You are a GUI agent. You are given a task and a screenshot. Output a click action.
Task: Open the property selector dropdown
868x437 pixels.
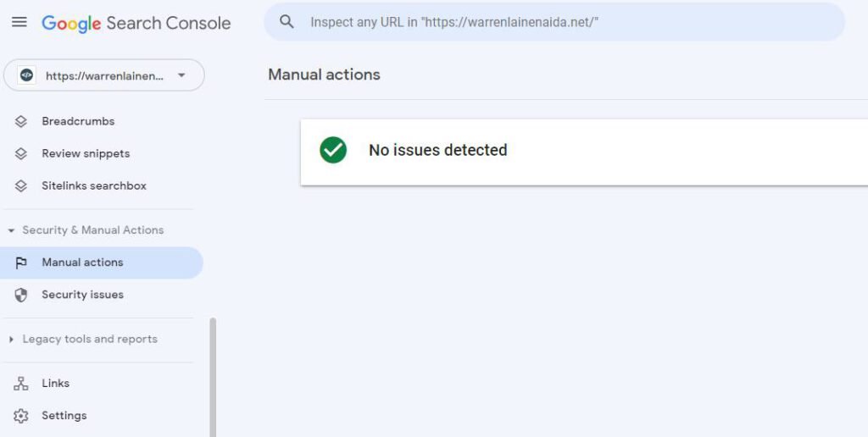pyautogui.click(x=104, y=75)
